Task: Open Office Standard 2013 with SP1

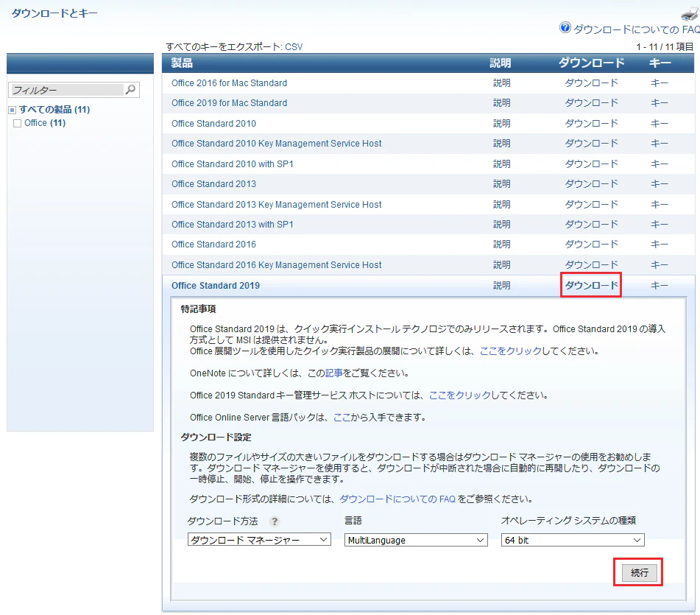Action: pyautogui.click(x=232, y=224)
